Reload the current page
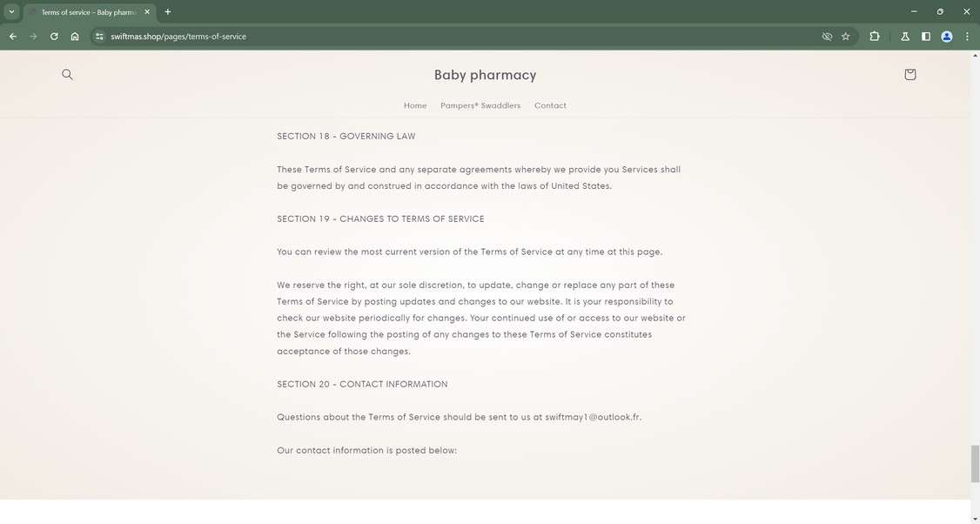Viewport: 980px width, 524px height. (x=53, y=36)
